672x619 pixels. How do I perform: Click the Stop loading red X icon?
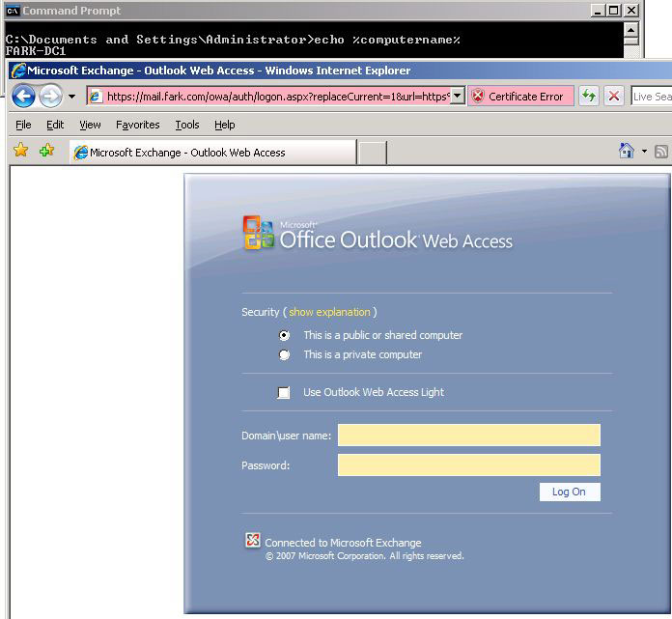[614, 97]
